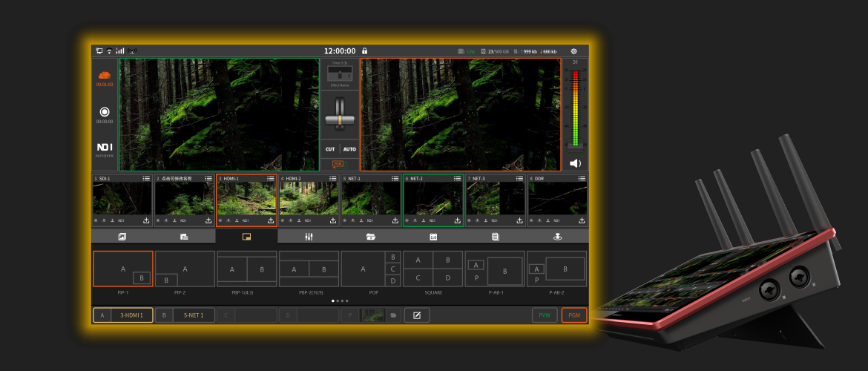Open the list menu on HDMI-1 source

[x=271, y=179]
